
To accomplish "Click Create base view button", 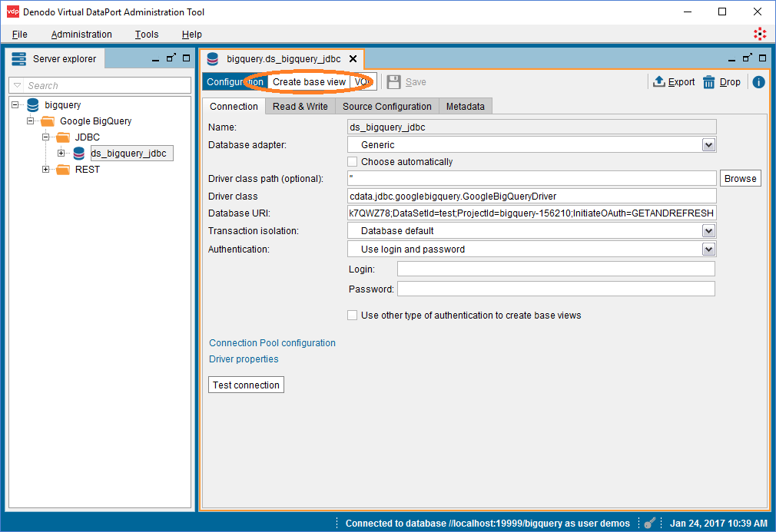I will [x=310, y=82].
